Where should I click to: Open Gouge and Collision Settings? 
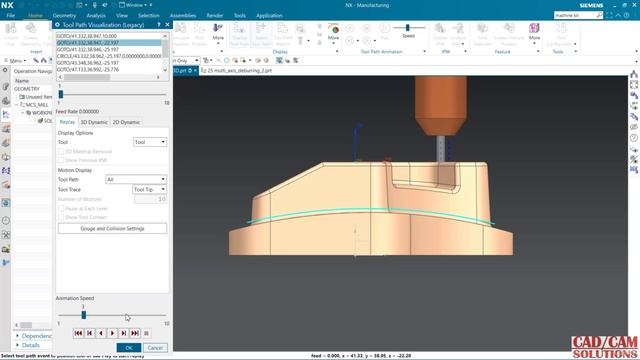(112, 229)
